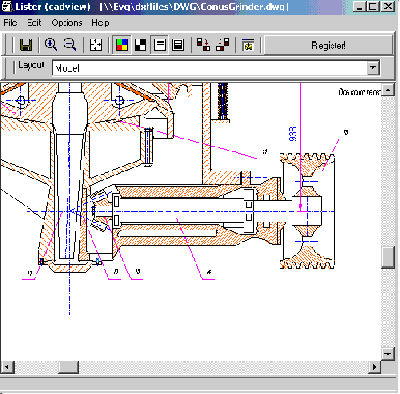Click the Zoom Out magnifier icon

70,45
